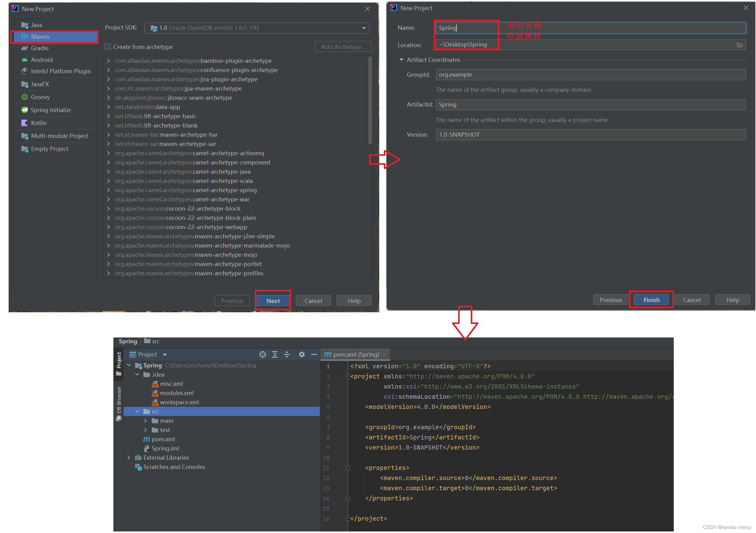Click into the GroupId input field
The width and height of the screenshot is (756, 533).
click(x=590, y=75)
